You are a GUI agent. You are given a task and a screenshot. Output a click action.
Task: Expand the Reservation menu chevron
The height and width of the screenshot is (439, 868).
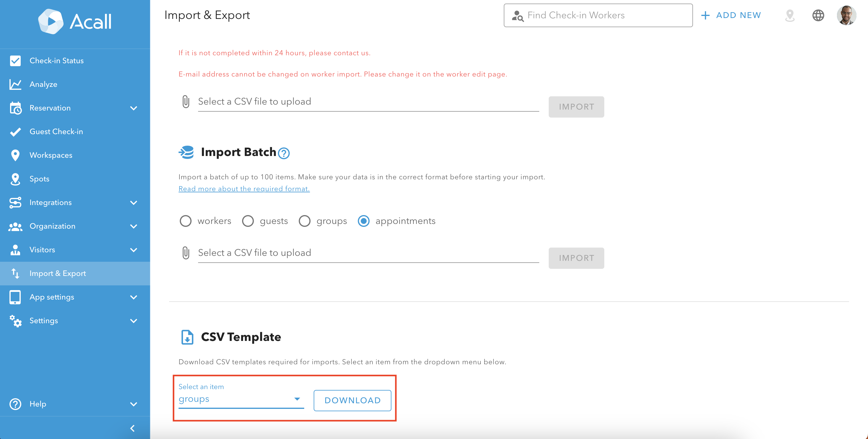point(134,108)
